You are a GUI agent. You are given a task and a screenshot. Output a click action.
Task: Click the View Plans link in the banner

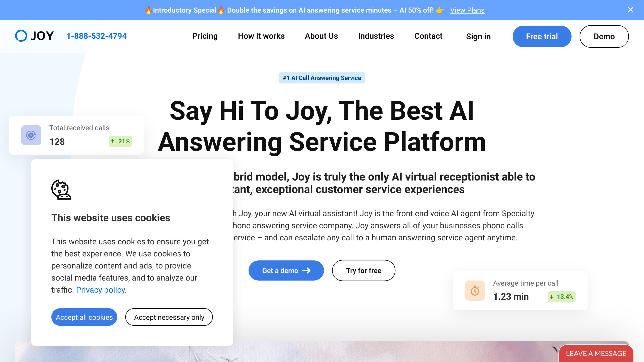point(467,10)
